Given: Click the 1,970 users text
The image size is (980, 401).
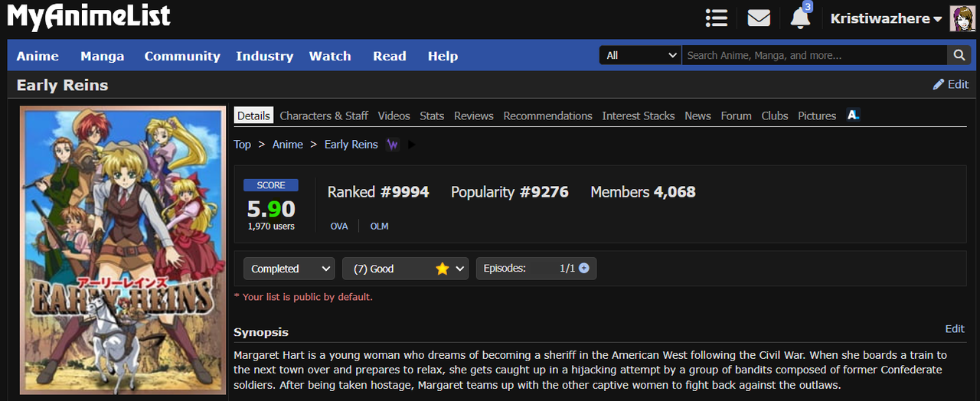Looking at the screenshot, I should [x=271, y=227].
